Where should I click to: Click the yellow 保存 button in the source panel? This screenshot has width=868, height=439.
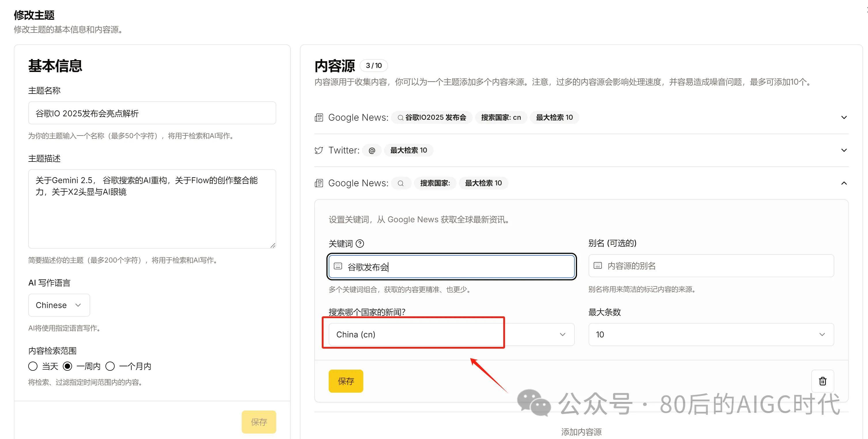[345, 381]
